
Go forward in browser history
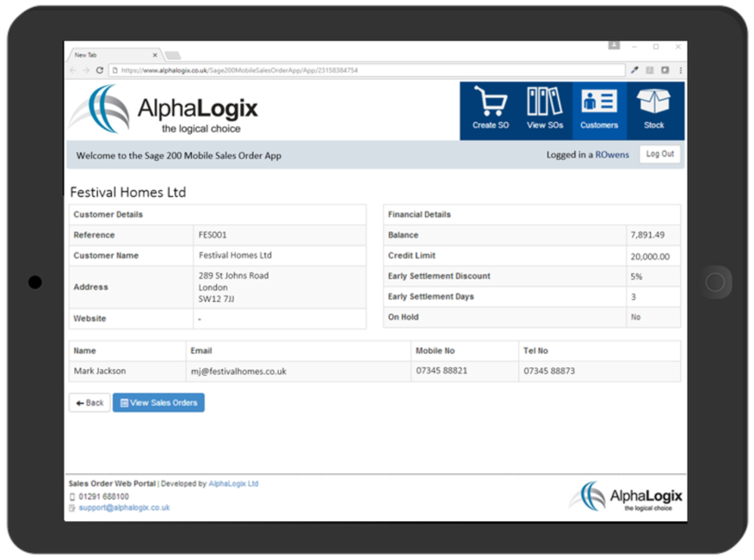(86, 71)
